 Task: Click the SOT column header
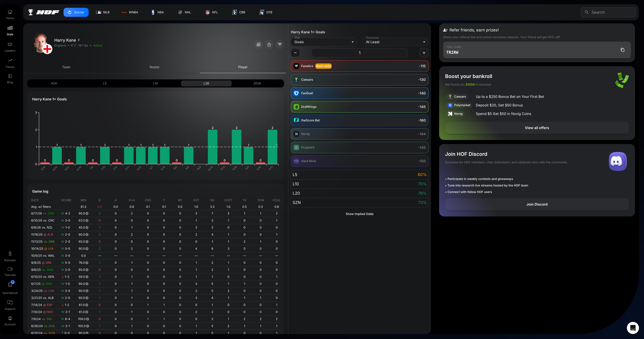click(x=196, y=200)
